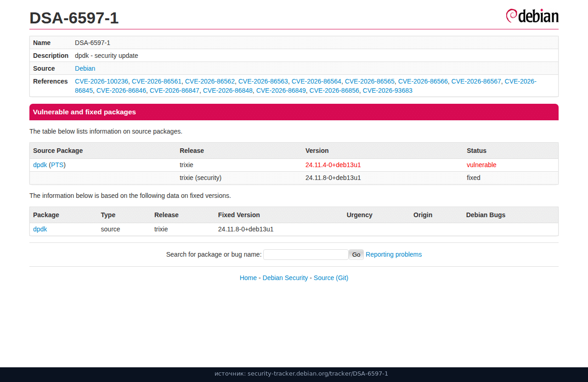Open CVE-2026-86567 reference
The width and height of the screenshot is (588, 382).
(x=476, y=81)
